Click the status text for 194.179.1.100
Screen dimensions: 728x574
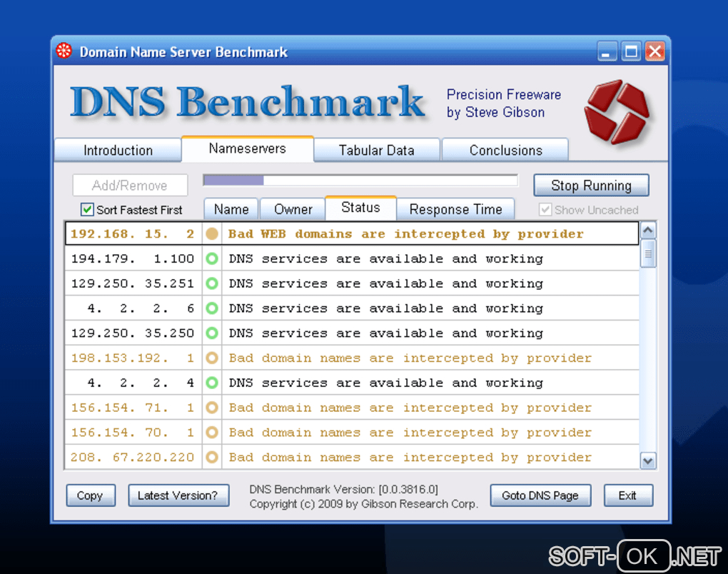(x=386, y=258)
